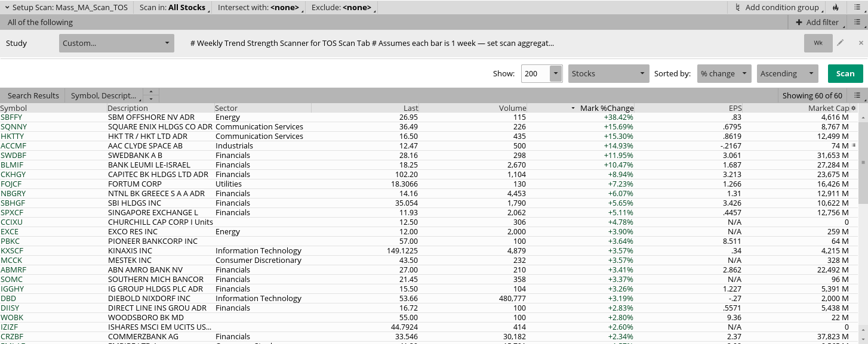
Task: Open Search Results panel list menu
Action: coord(857,95)
